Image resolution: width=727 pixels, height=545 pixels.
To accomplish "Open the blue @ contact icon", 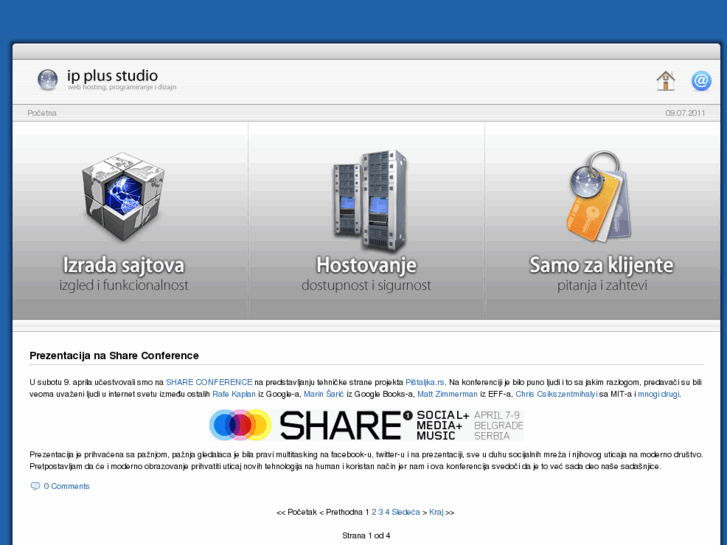I will click(x=701, y=81).
